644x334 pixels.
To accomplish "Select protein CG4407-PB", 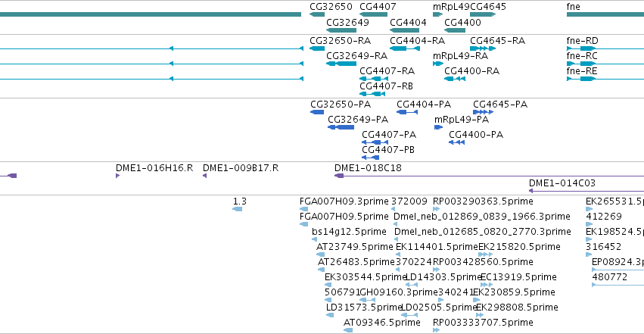I will (x=371, y=158).
